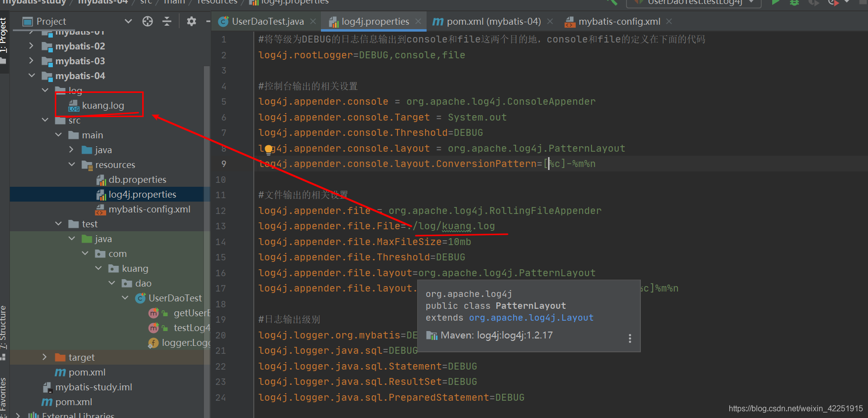Collapse the test folder
Image resolution: width=868 pixels, height=418 pixels.
(x=58, y=224)
